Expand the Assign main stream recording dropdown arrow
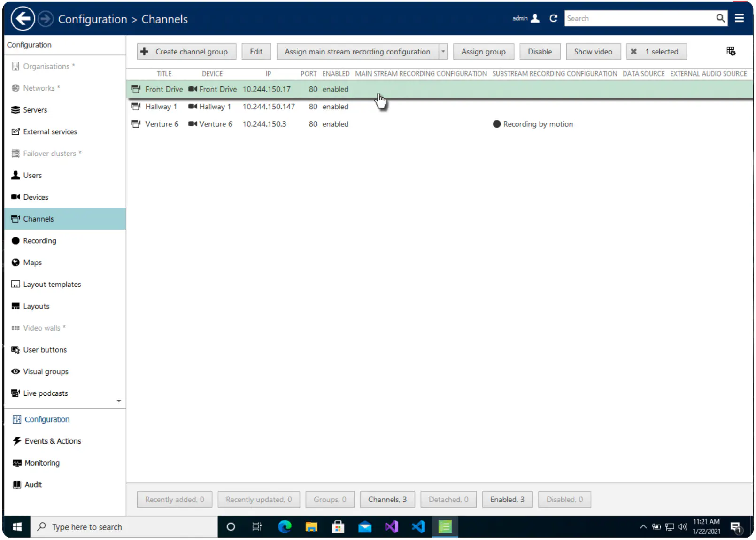Screen dimensions: 756x540 (443, 52)
